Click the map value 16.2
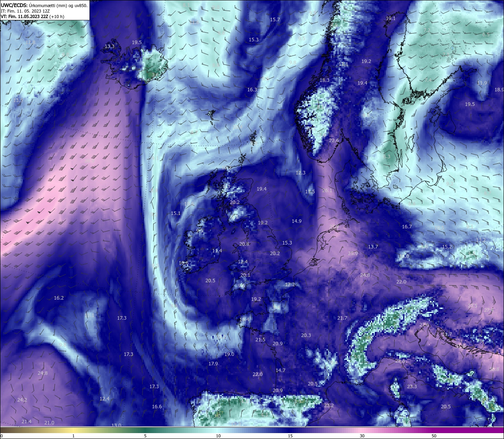 coord(59,298)
